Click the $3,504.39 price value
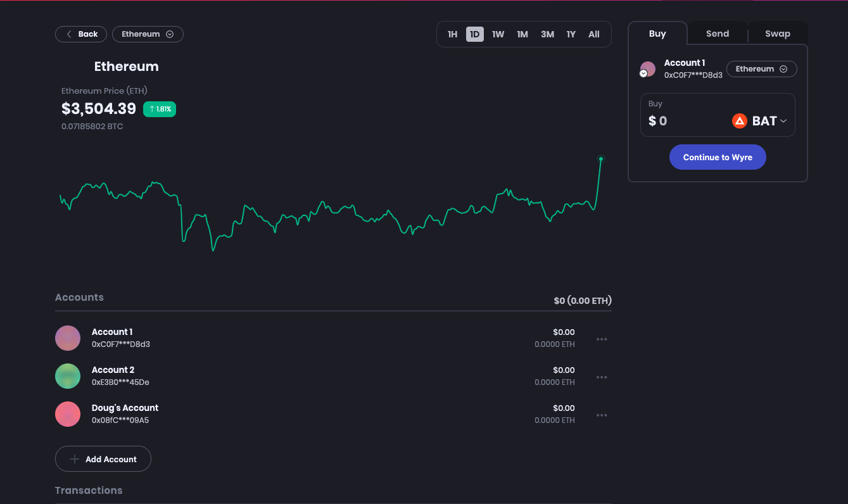 (x=99, y=109)
